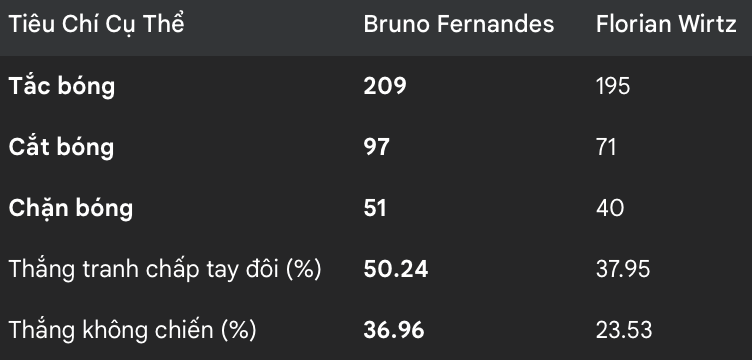Select the Florian Wirtz column header

point(666,24)
